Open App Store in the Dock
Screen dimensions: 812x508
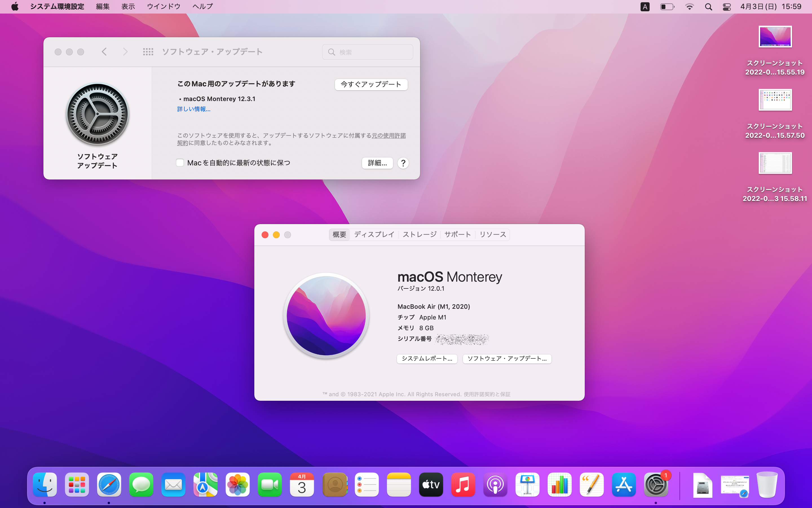coord(624,485)
